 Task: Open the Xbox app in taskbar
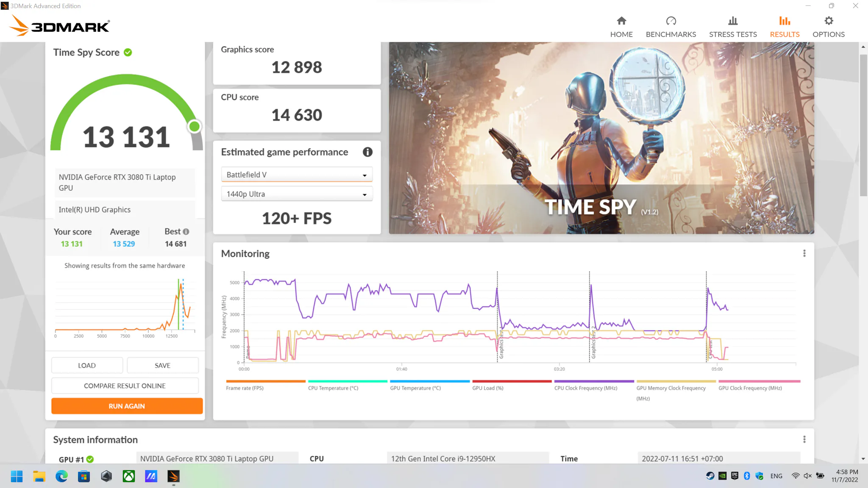click(129, 476)
